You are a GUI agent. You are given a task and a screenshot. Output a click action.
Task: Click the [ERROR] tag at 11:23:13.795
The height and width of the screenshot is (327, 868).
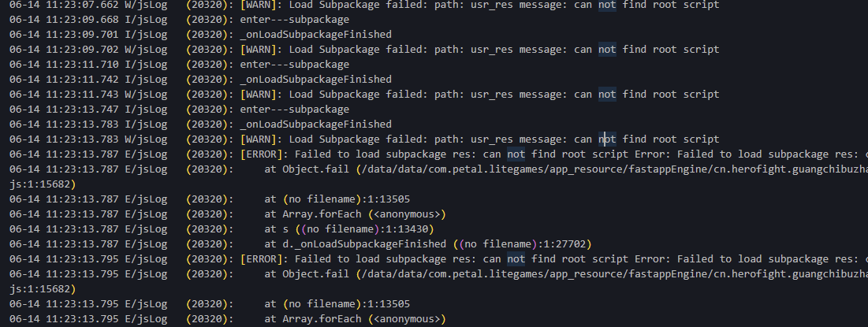coord(264,258)
